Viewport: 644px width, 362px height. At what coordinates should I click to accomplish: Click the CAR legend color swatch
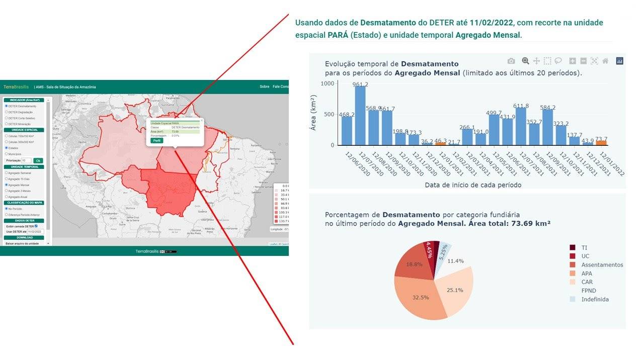pyautogui.click(x=573, y=282)
